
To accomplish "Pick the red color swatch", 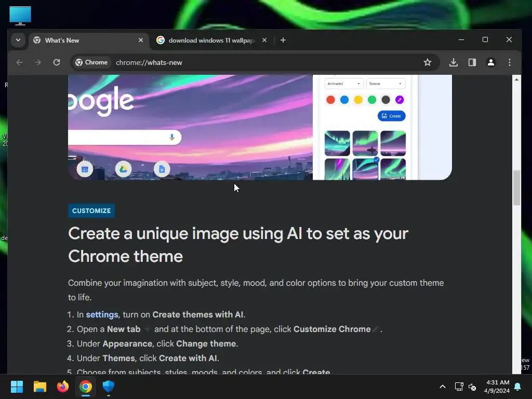I will click(330, 100).
